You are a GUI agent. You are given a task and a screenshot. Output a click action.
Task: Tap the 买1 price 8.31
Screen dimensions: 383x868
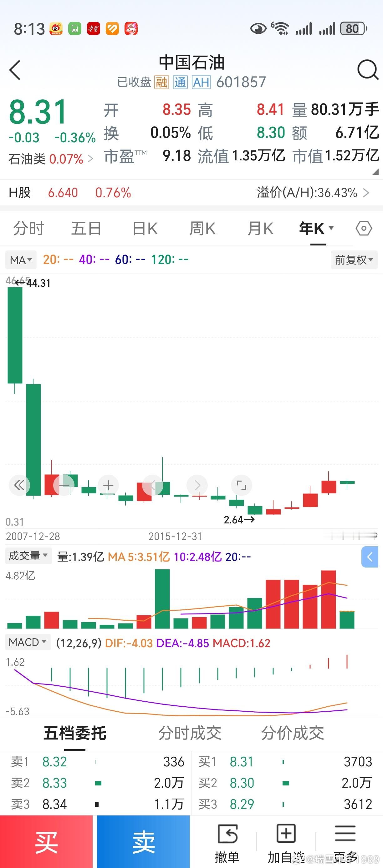[241, 762]
